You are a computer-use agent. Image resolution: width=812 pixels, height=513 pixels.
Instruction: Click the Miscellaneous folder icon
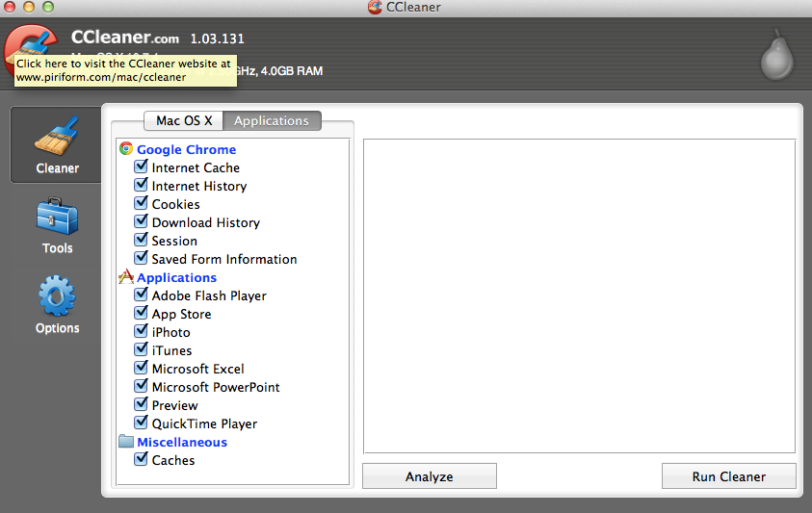pos(126,442)
